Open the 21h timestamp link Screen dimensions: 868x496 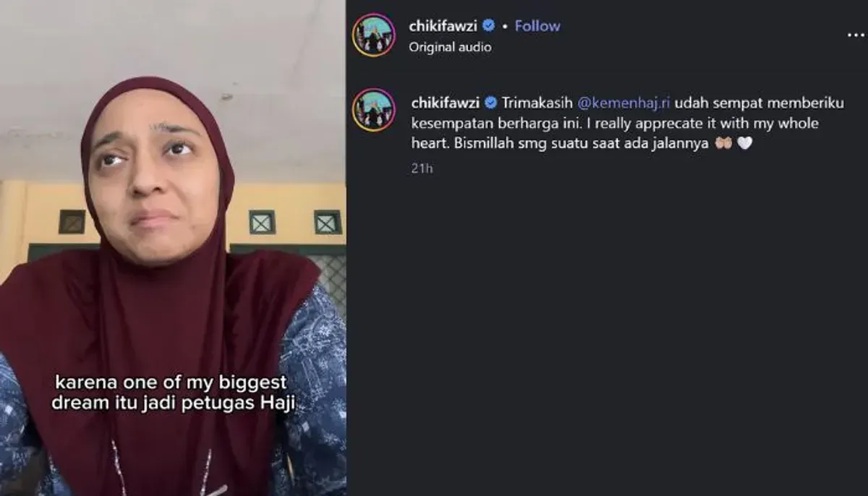click(x=422, y=168)
